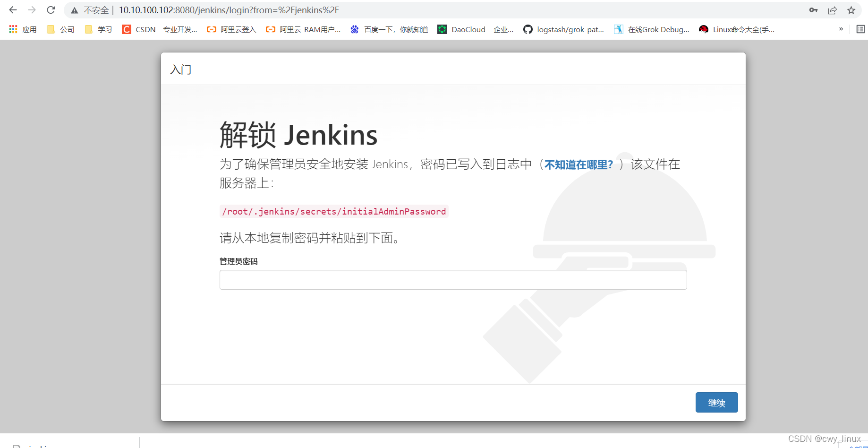Open the saved password key icon
Image resolution: width=868 pixels, height=448 pixels.
(x=813, y=10)
